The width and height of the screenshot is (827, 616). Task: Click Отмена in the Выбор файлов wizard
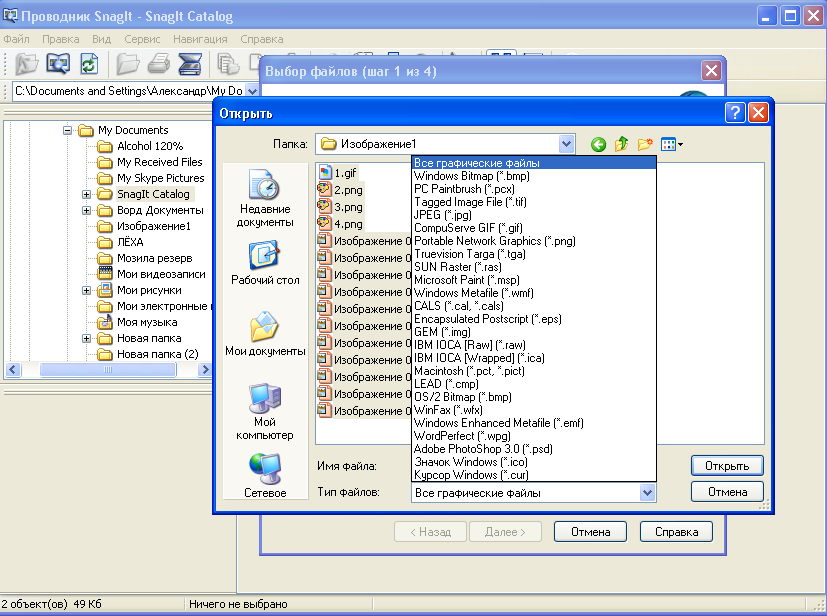click(590, 532)
